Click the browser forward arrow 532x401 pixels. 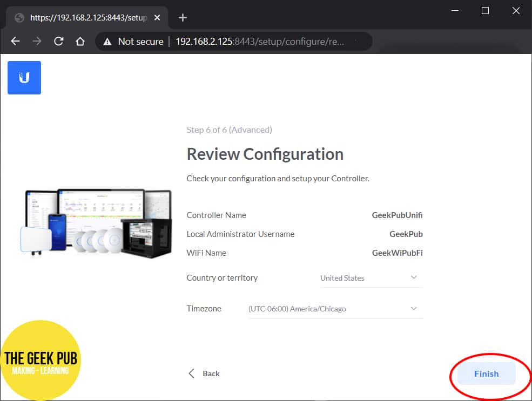[37, 42]
